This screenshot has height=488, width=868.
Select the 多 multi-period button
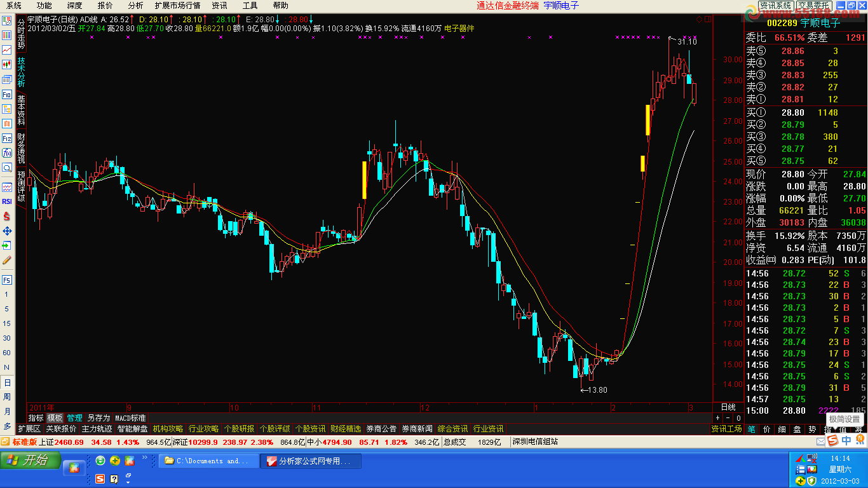[7, 426]
